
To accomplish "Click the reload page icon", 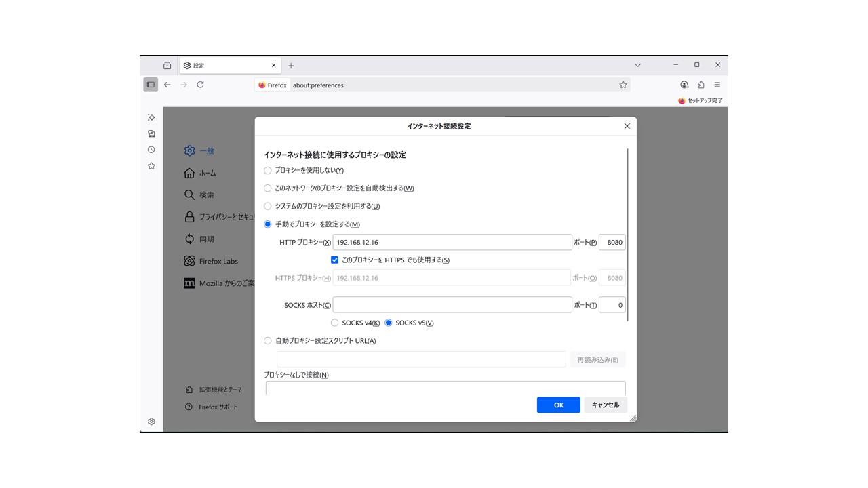I will (200, 85).
